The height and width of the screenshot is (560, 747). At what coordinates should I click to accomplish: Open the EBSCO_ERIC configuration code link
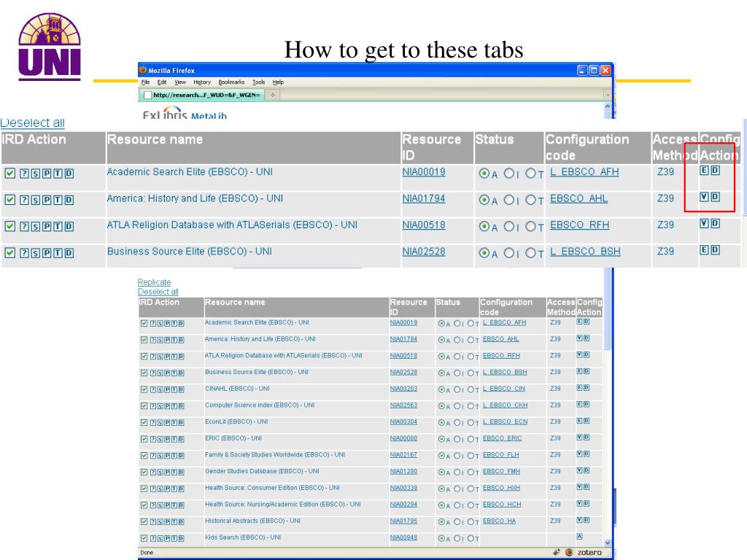(x=502, y=438)
